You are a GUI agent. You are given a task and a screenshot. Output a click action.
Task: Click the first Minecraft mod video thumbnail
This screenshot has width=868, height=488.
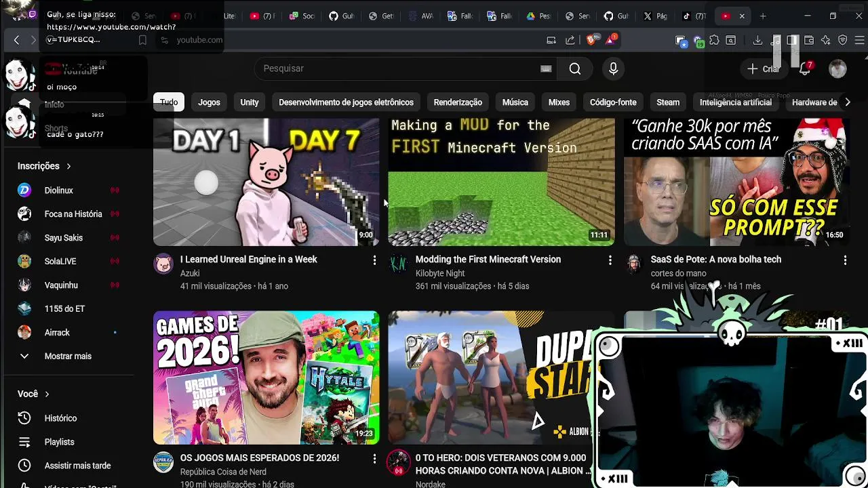pyautogui.click(x=501, y=182)
